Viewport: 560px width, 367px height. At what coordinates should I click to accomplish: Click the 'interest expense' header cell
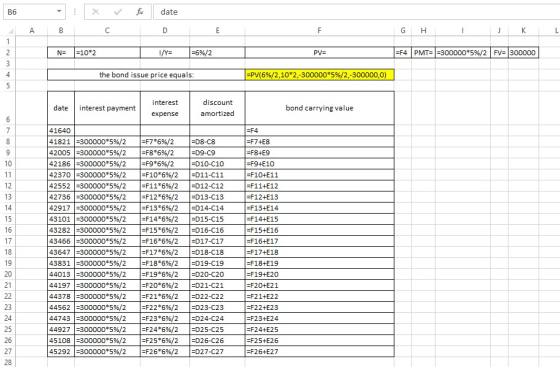(x=165, y=108)
